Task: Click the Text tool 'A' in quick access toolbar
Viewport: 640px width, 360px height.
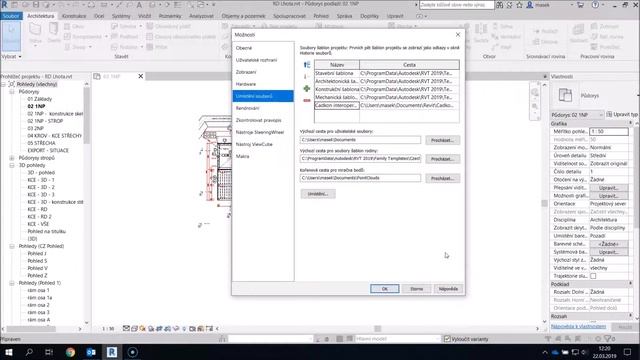Action: (x=139, y=5)
